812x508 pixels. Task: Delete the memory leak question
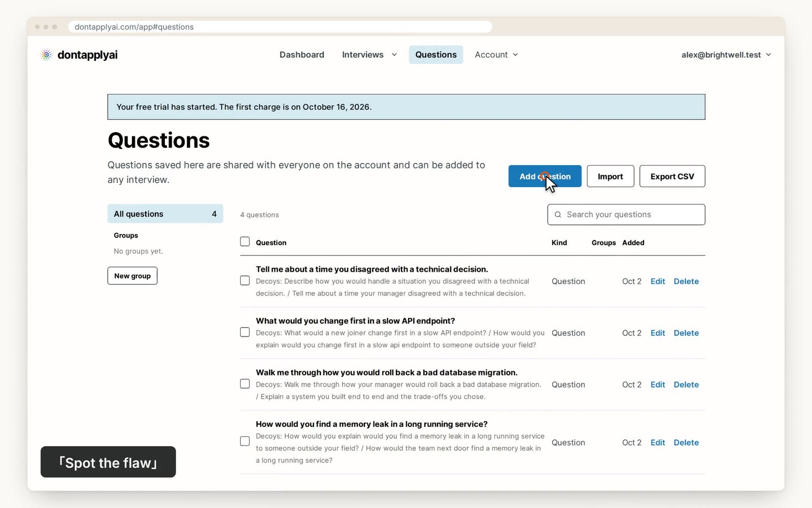(686, 442)
